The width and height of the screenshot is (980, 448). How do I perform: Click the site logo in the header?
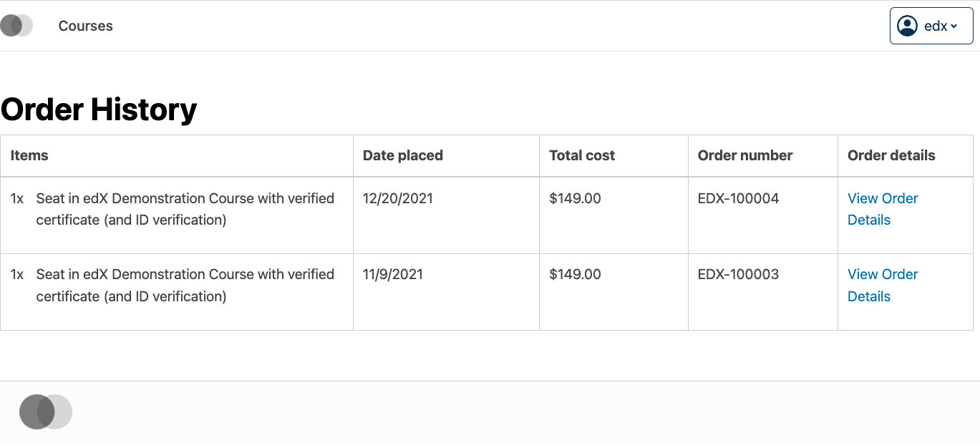coord(16,26)
